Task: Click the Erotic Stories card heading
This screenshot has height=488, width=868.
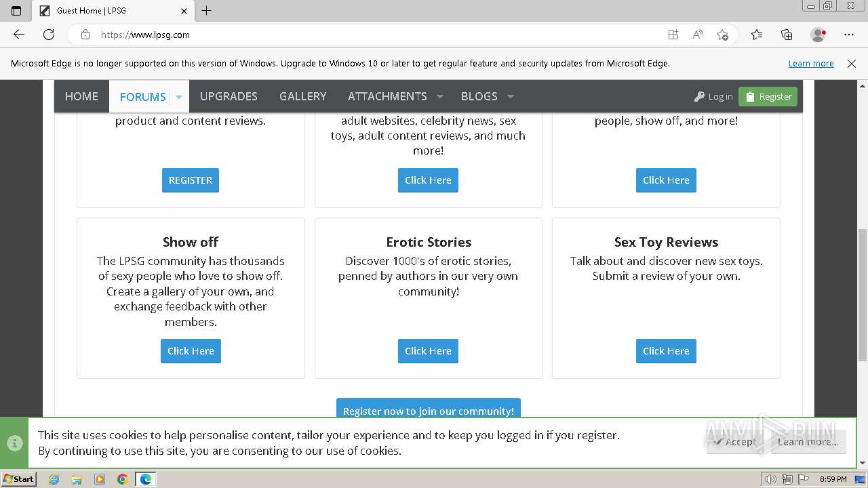Action: click(429, 242)
